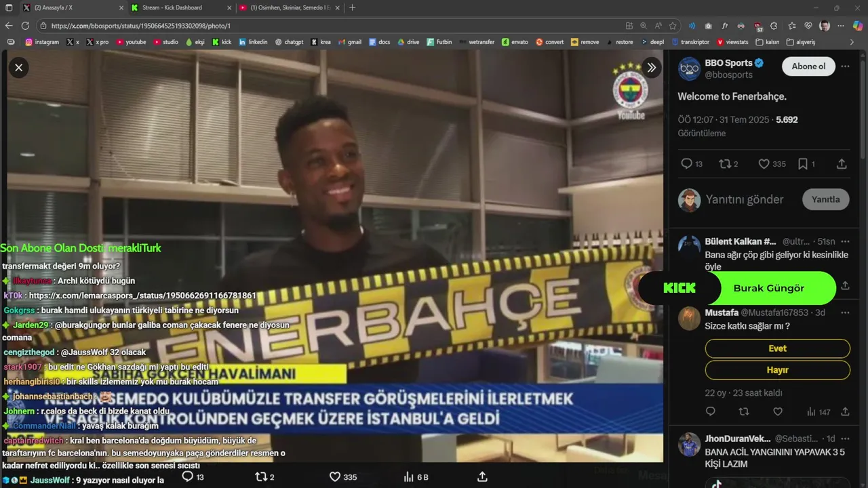
Task: Go back with the browser back arrow
Action: point(9,26)
